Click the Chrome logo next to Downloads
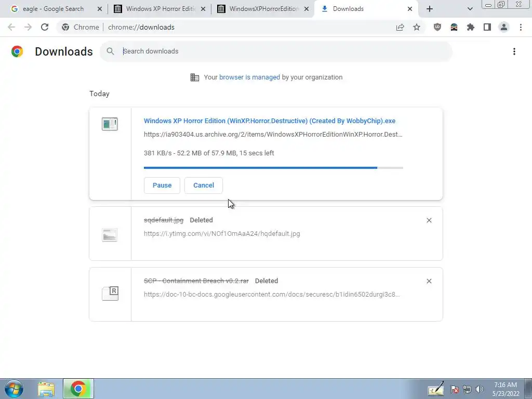The height and width of the screenshot is (399, 532). [17, 51]
